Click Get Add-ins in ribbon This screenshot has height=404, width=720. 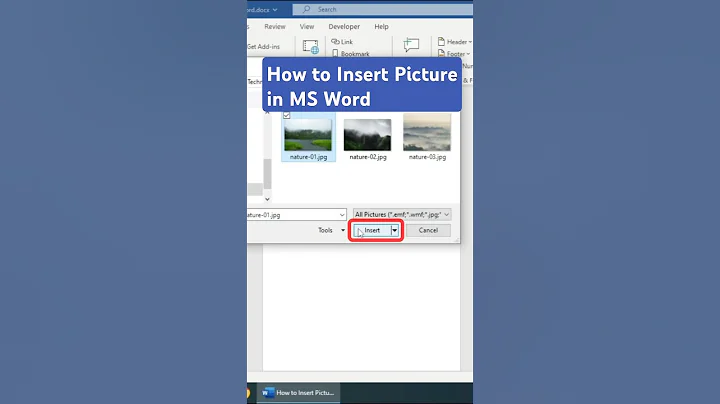[264, 46]
